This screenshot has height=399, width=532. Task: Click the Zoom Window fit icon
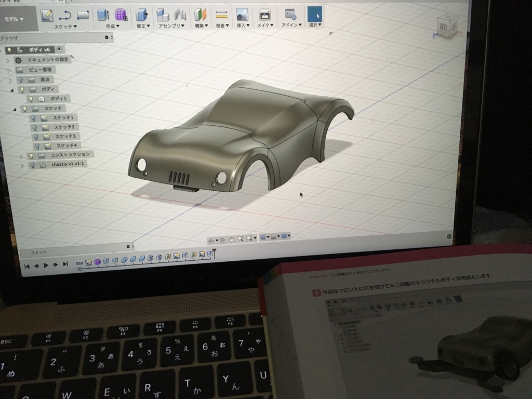point(249,238)
